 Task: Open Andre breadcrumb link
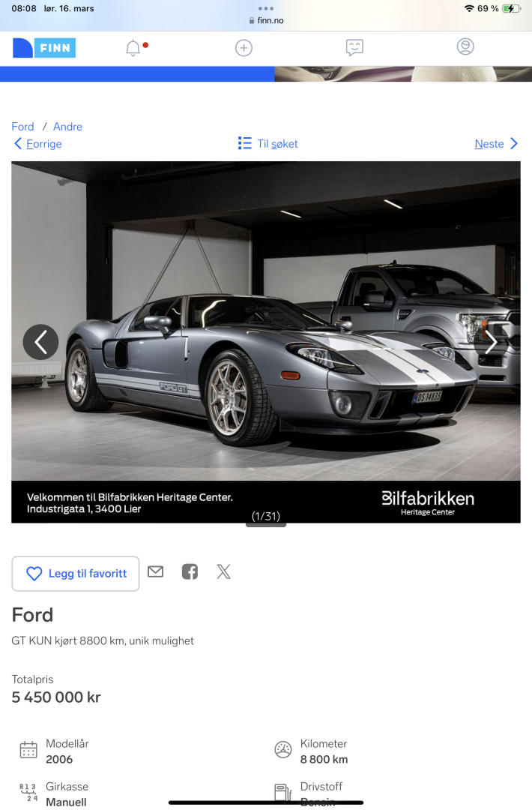pyautogui.click(x=67, y=127)
